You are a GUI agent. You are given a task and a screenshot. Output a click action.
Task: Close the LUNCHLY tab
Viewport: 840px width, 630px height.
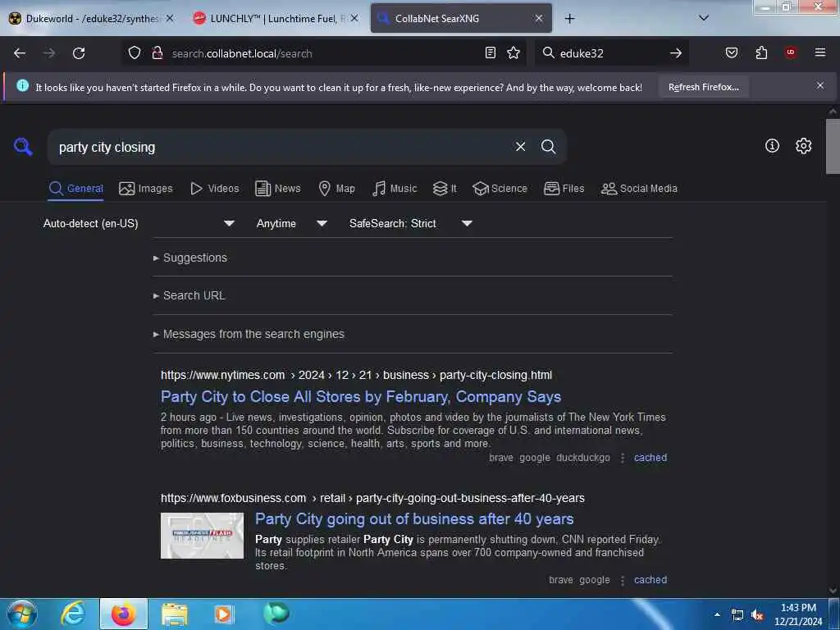coord(354,18)
